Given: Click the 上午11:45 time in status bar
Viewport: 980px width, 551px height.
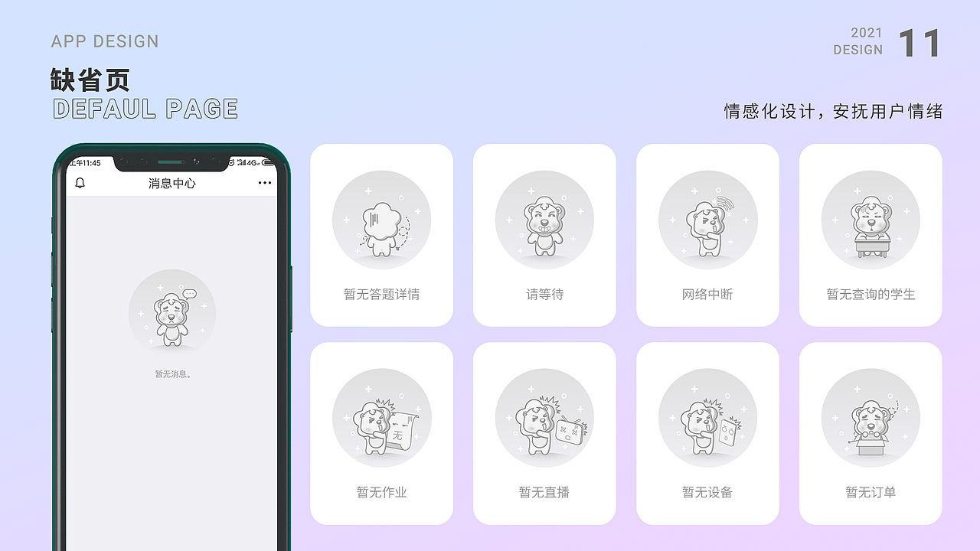Looking at the screenshot, I should pyautogui.click(x=85, y=163).
